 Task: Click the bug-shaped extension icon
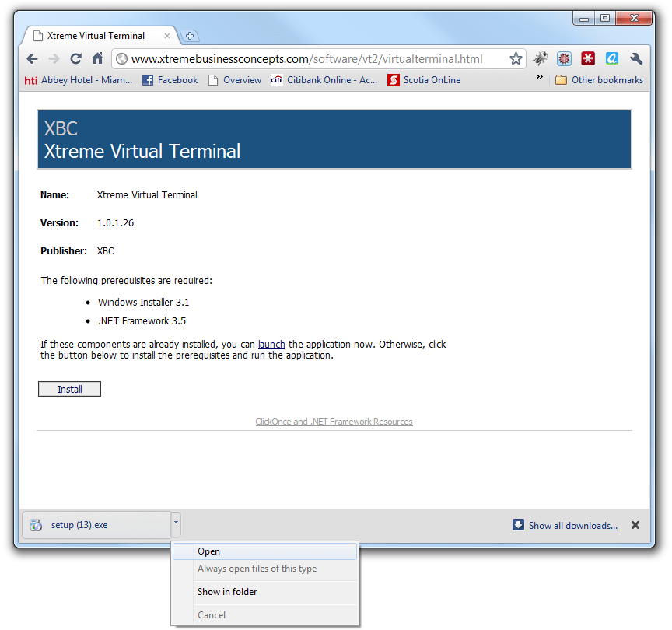pyautogui.click(x=540, y=58)
